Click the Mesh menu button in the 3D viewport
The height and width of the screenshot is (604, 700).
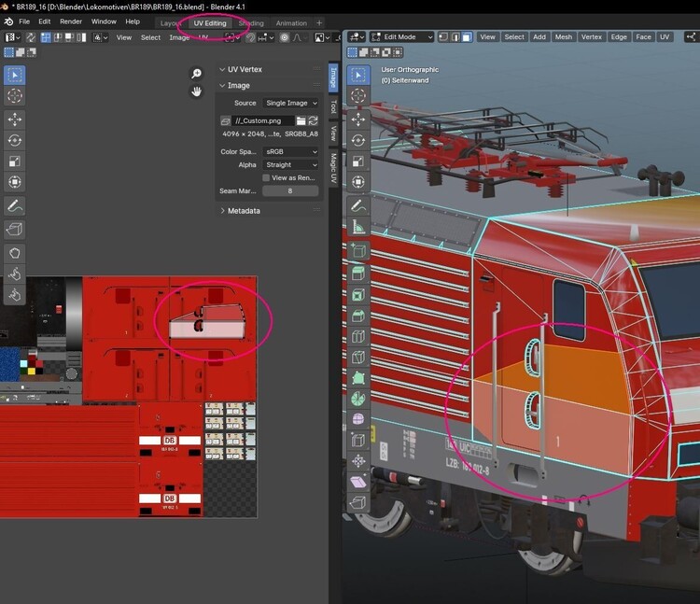pos(564,37)
